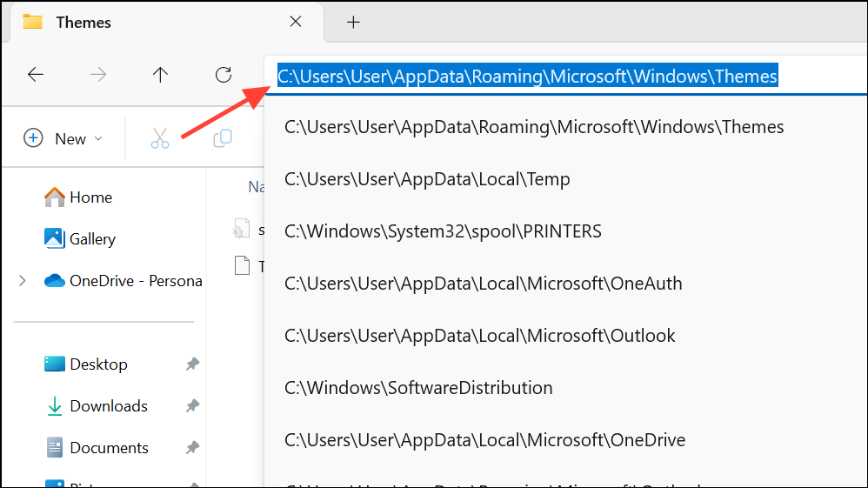Choose the Roaming\Microsoft\Windows\Themes suggestion
Viewport: 868px width, 488px height.
(x=534, y=127)
